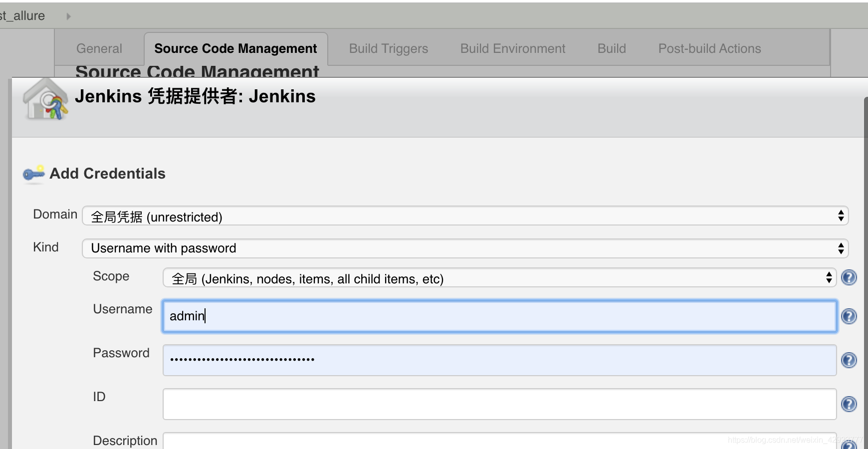
Task: Click the Jenkins 凭据提供者: Jenkins title
Action: pos(195,96)
